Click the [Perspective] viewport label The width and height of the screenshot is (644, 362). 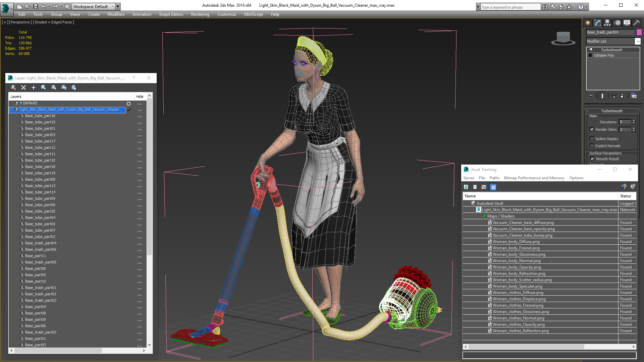click(20, 22)
